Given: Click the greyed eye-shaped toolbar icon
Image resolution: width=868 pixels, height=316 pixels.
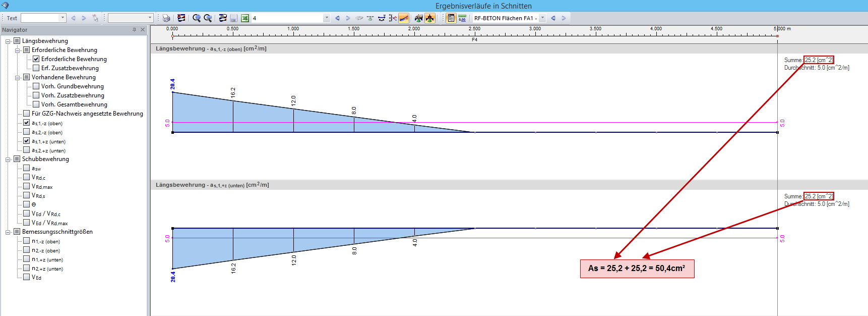Looking at the screenshot, I should pos(359,18).
